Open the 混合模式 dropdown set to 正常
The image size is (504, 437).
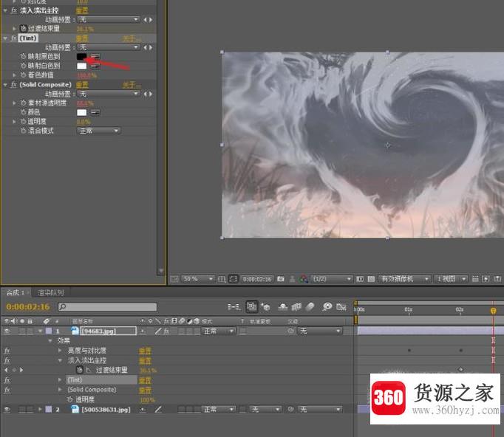pyautogui.click(x=98, y=131)
